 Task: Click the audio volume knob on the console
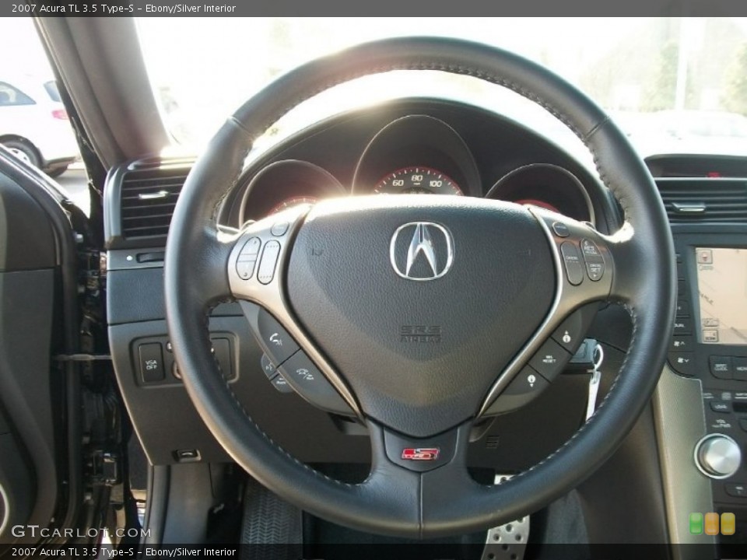[718, 455]
